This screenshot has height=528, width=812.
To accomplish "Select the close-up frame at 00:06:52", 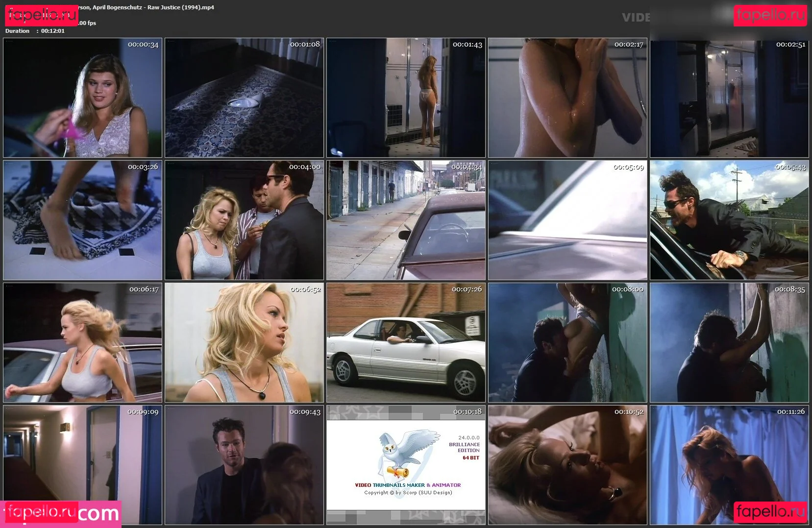I will [244, 342].
